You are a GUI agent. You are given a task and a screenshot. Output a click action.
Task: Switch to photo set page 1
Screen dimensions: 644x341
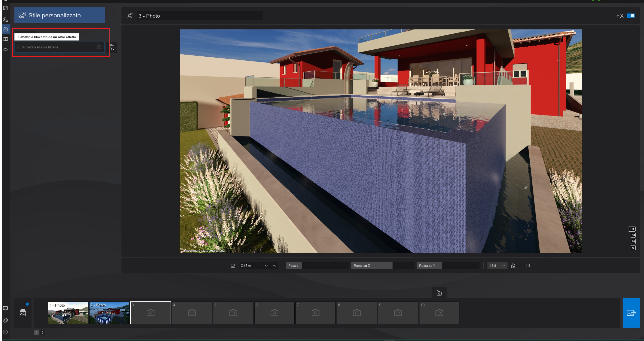[37, 332]
